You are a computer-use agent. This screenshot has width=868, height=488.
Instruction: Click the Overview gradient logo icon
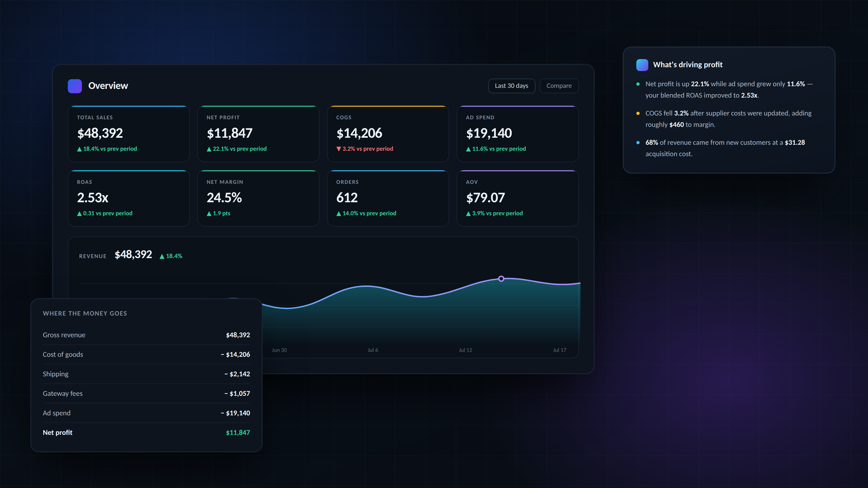75,86
